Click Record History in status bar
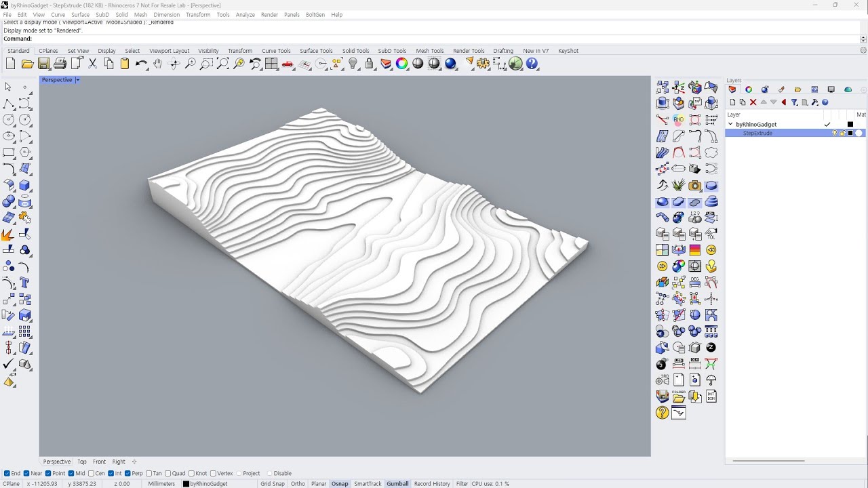 click(x=432, y=484)
